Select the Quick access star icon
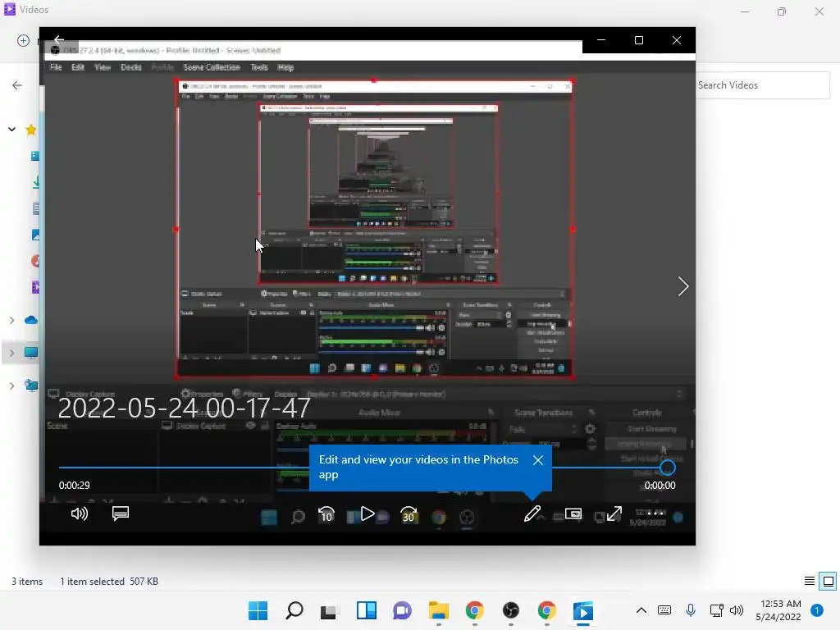The width and height of the screenshot is (840, 630). [x=31, y=130]
